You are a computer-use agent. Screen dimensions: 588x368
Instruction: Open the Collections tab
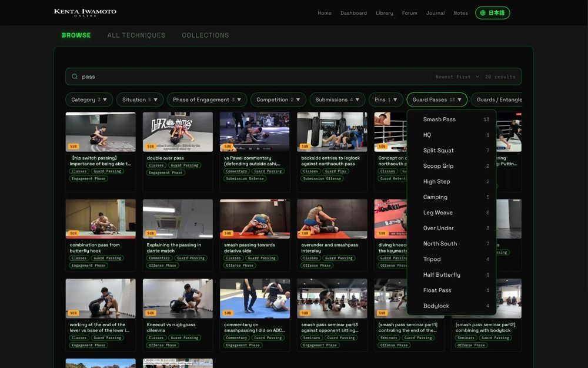click(x=205, y=35)
